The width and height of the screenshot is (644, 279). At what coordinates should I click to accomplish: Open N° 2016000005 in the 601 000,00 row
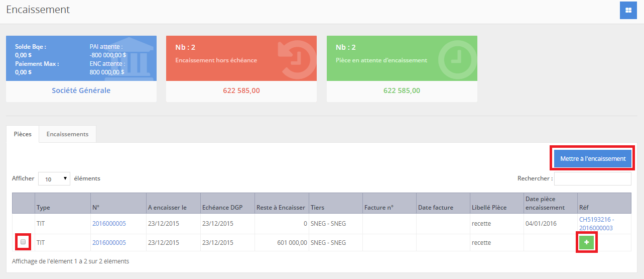click(x=109, y=243)
